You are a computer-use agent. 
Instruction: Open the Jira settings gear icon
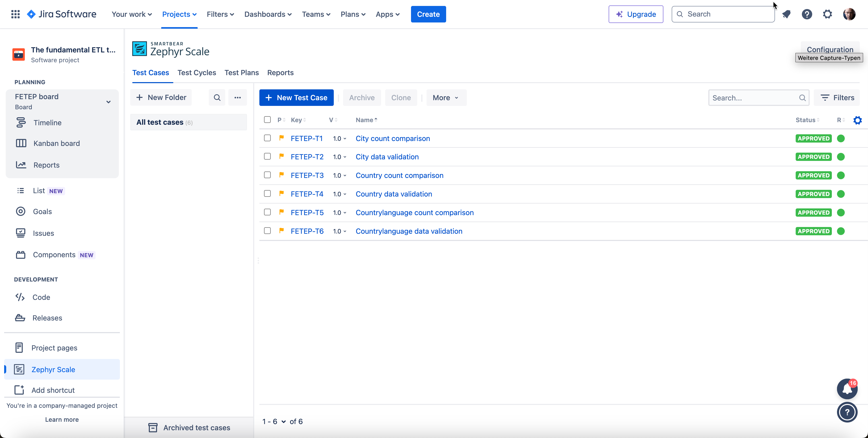coord(827,14)
